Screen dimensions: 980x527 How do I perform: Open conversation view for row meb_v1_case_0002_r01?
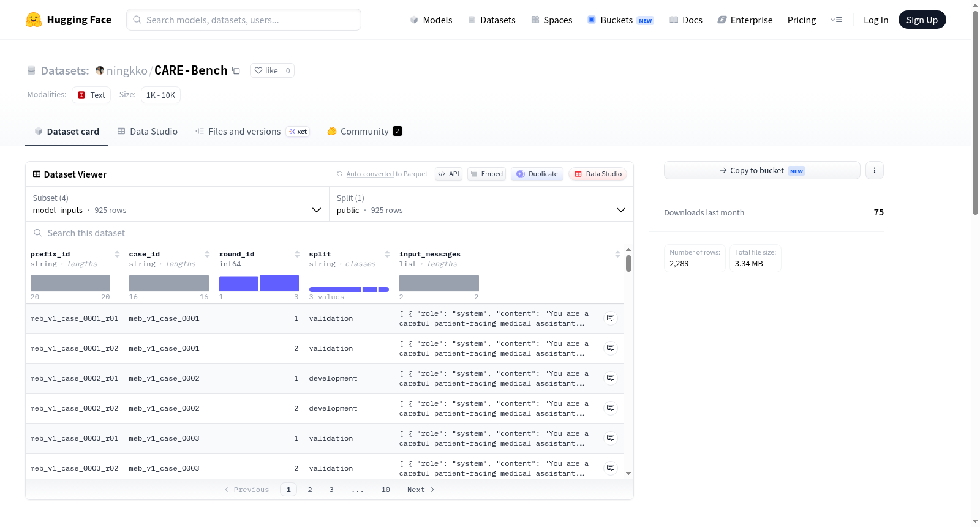[611, 378]
